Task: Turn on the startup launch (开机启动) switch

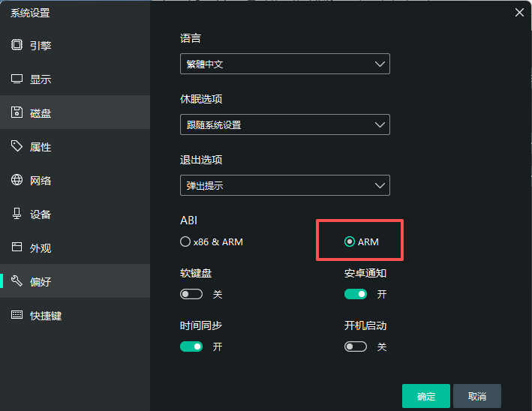Action: 356,346
